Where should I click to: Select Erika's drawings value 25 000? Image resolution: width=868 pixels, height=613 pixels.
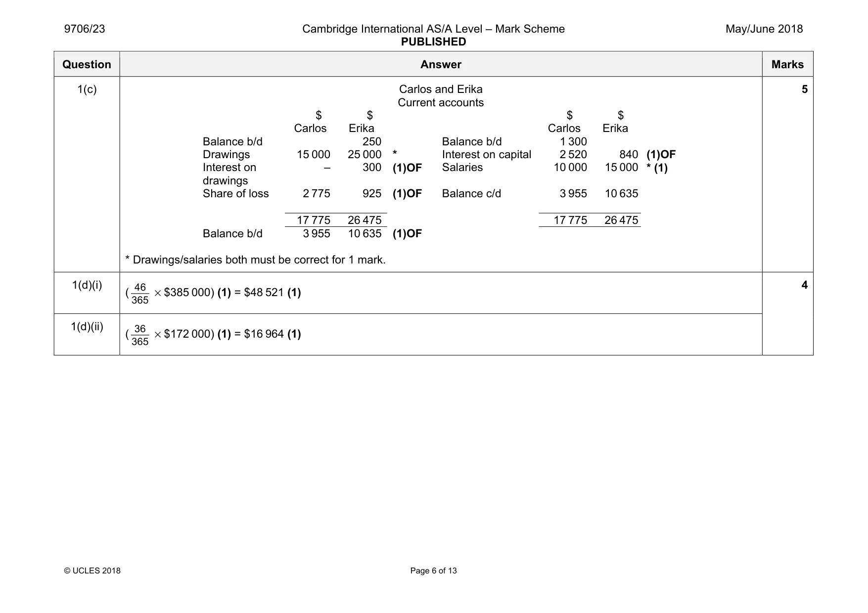pos(365,155)
